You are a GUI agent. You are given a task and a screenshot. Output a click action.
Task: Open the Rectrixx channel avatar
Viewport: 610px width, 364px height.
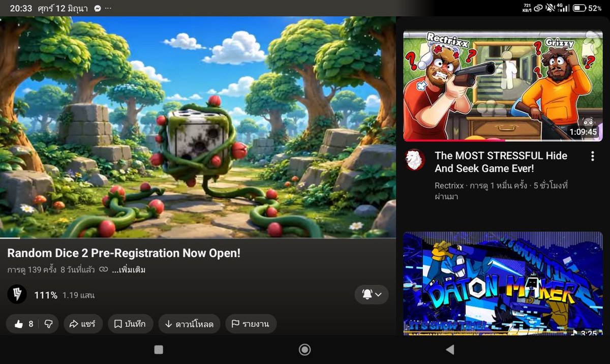click(415, 160)
